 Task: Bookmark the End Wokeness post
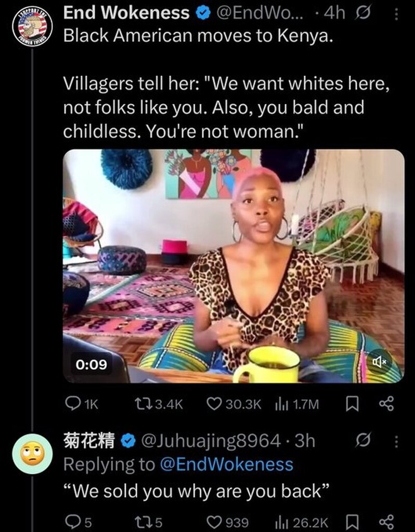click(x=352, y=404)
